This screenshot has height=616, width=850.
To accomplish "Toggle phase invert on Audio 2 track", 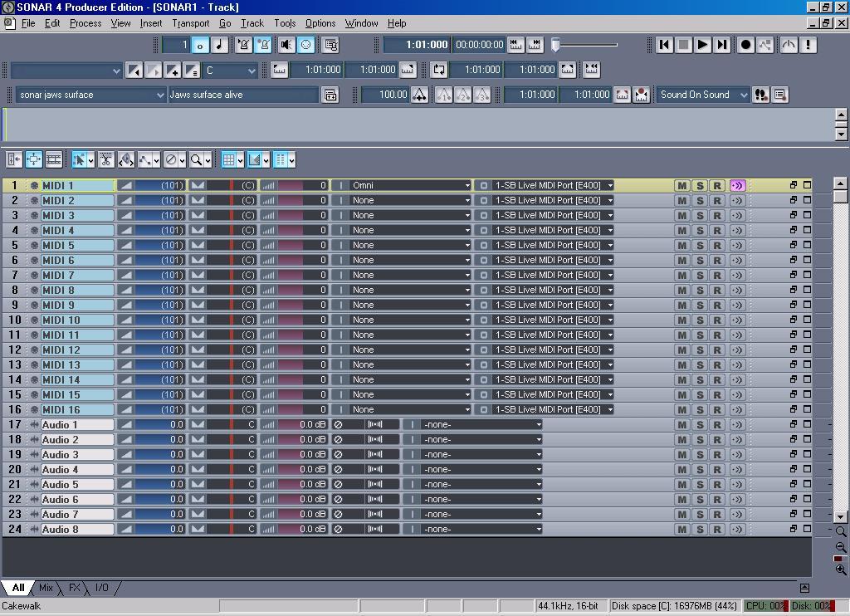I will pyautogui.click(x=339, y=440).
